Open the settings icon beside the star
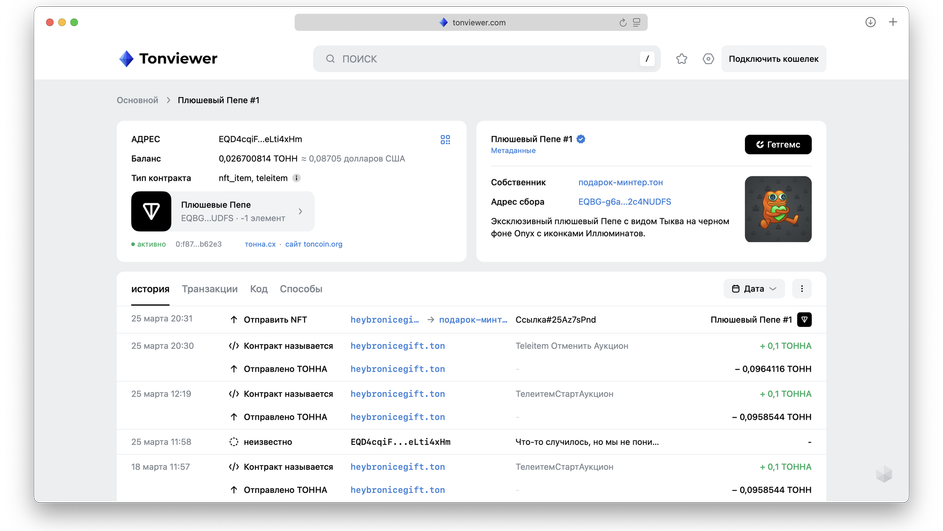Screen dimensions: 943x531 click(x=708, y=59)
